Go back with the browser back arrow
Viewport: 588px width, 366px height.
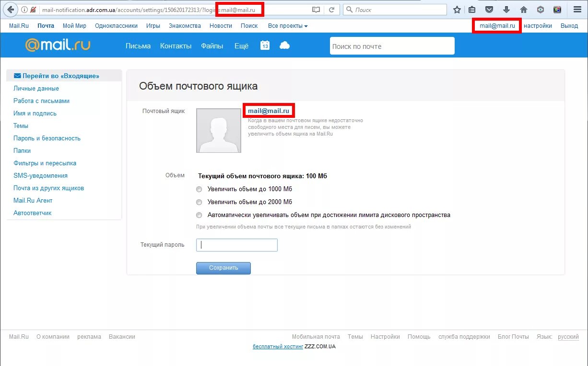pyautogui.click(x=10, y=10)
